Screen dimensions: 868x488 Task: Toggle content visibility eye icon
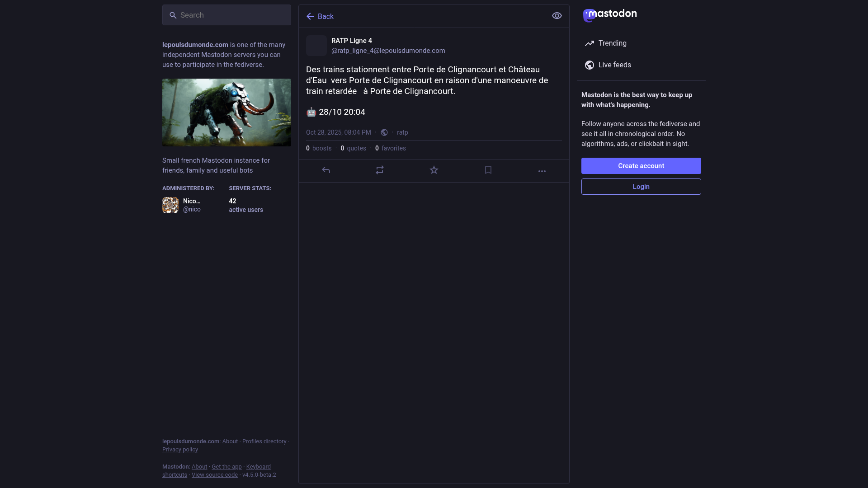(x=557, y=16)
